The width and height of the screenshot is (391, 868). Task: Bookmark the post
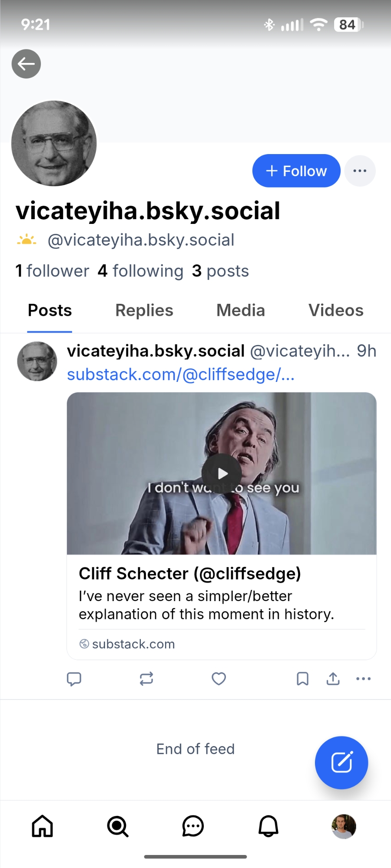coord(302,679)
